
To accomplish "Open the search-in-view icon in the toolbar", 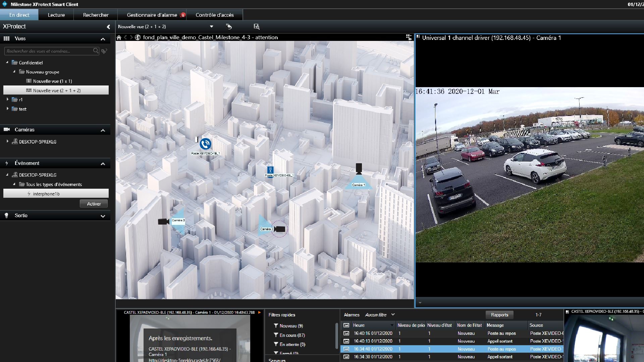I will (x=257, y=26).
